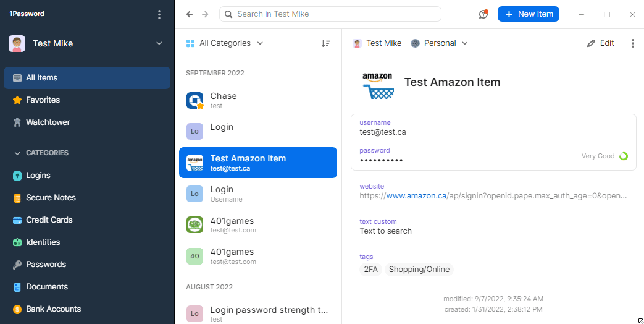This screenshot has width=644, height=324.
Task: Click the 'Text to search' custom field
Action: [386, 231]
